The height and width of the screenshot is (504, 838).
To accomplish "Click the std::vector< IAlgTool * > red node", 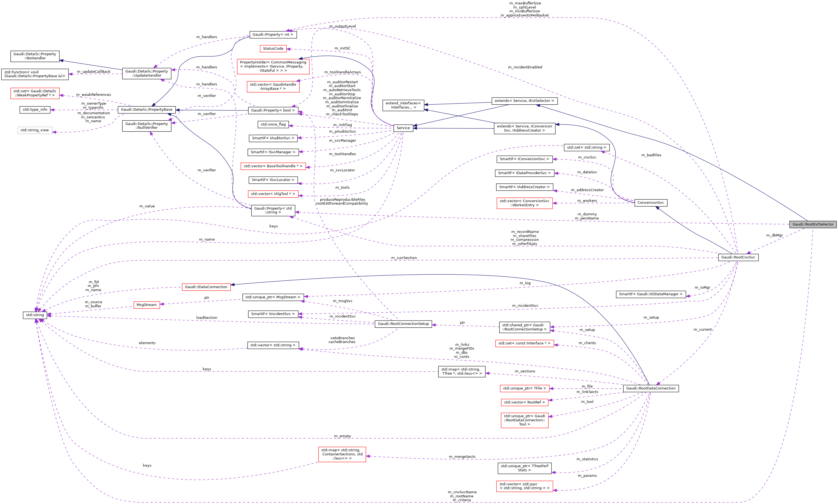I will (273, 194).
